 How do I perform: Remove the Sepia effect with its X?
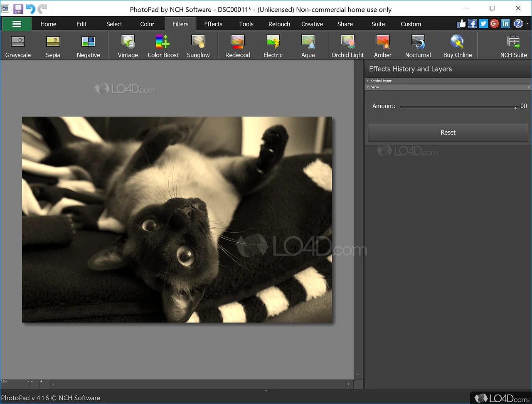[x=528, y=87]
